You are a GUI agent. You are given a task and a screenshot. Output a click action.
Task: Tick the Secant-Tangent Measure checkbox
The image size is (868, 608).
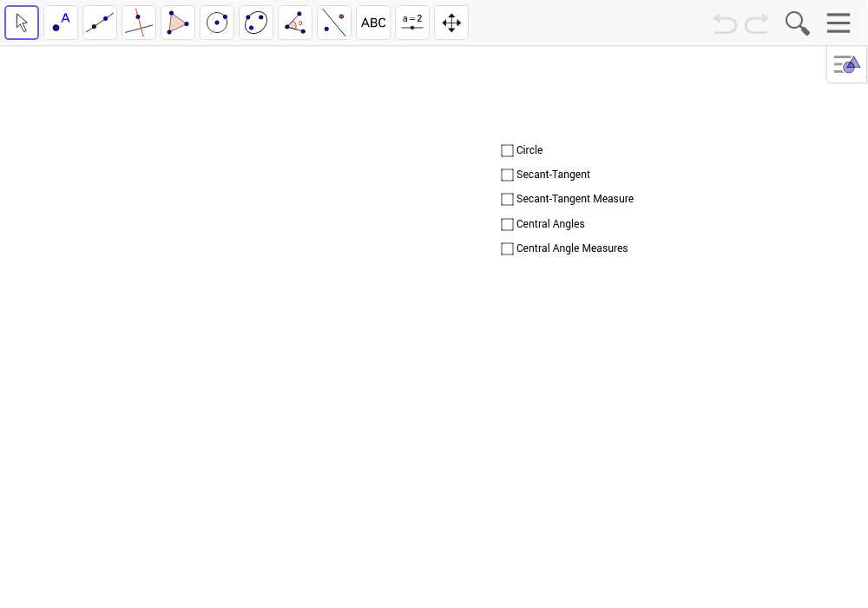[x=507, y=200]
